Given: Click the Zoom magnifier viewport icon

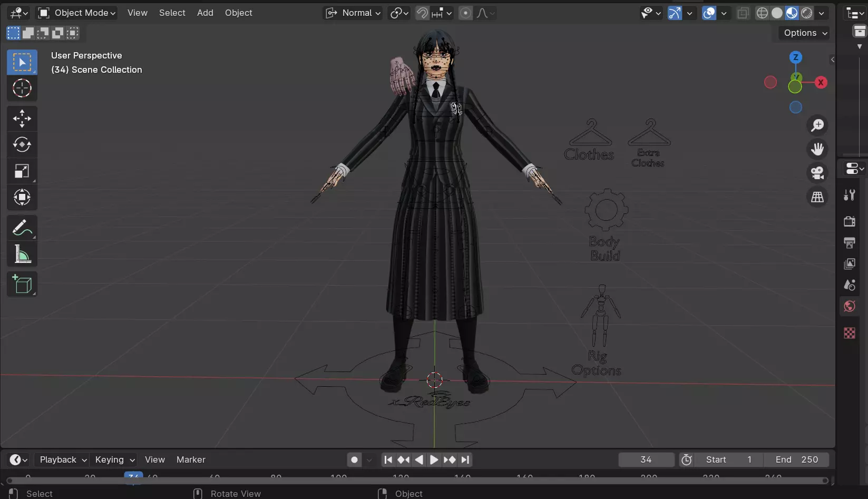Looking at the screenshot, I should [817, 125].
